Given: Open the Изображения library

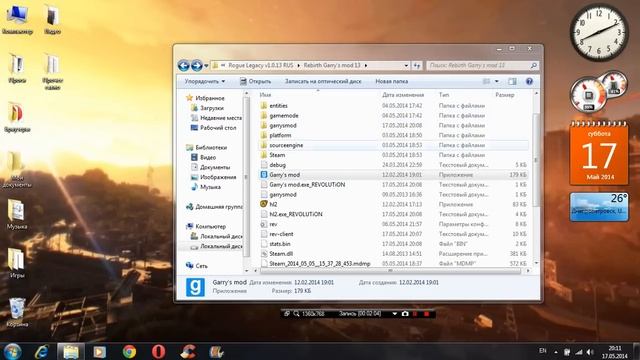Looking at the screenshot, I should coord(218,177).
